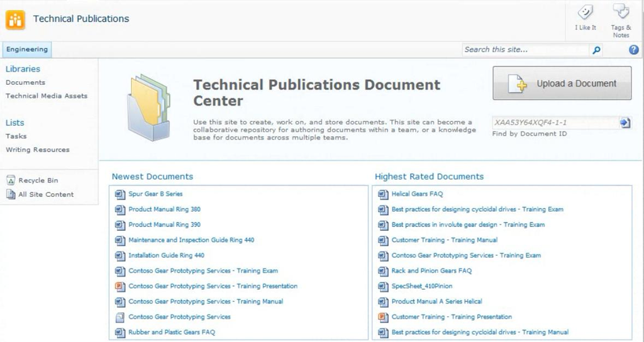Click the Word icon beside Best practices in involute gear design
This screenshot has width=644, height=342.
pos(383,225)
